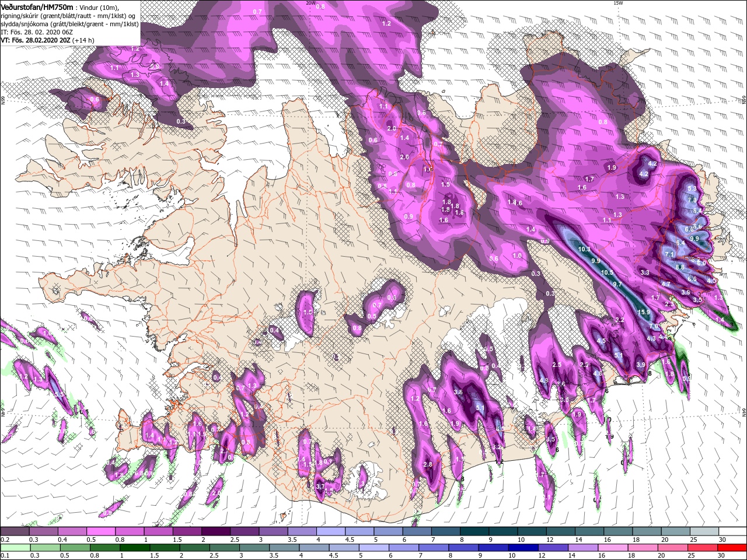Click the (+14 h) forecast offset
Image resolution: width=747 pixels, height=560 pixels.
pos(83,40)
